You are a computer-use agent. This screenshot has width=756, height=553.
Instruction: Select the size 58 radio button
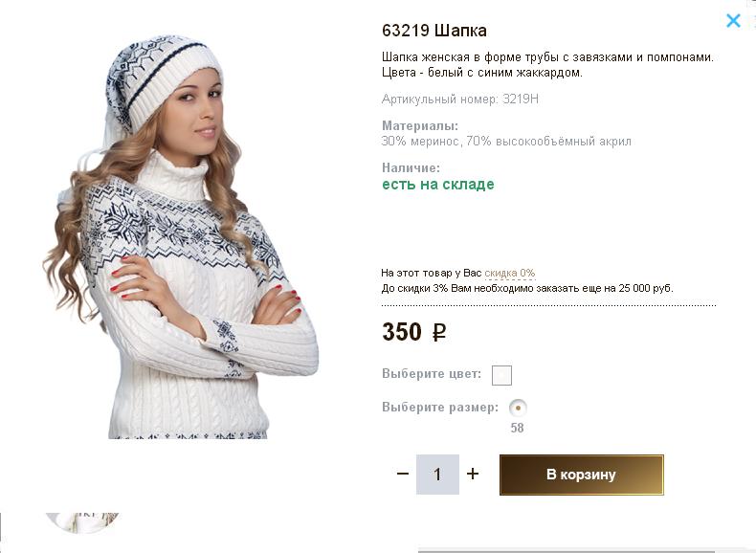(x=518, y=407)
